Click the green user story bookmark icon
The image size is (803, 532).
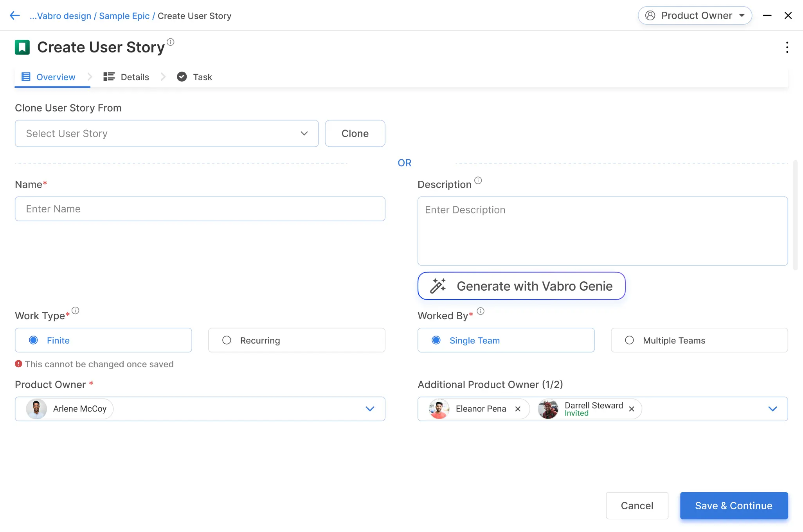(x=22, y=47)
